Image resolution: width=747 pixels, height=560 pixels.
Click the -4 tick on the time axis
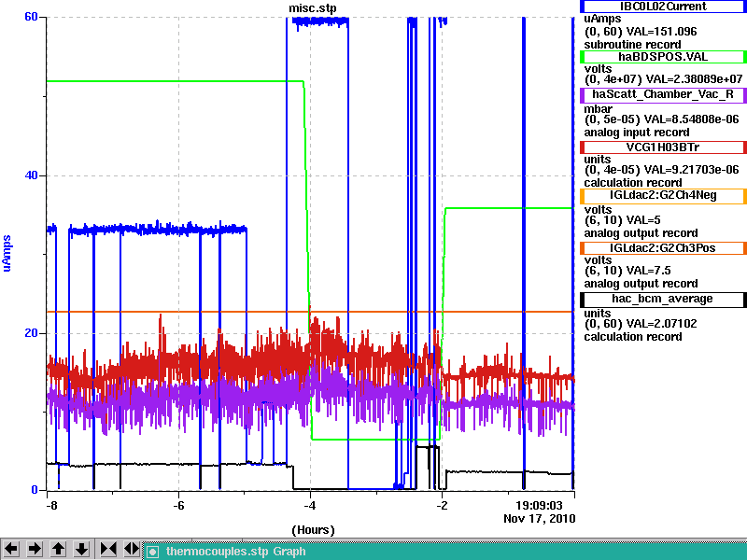[x=311, y=506]
